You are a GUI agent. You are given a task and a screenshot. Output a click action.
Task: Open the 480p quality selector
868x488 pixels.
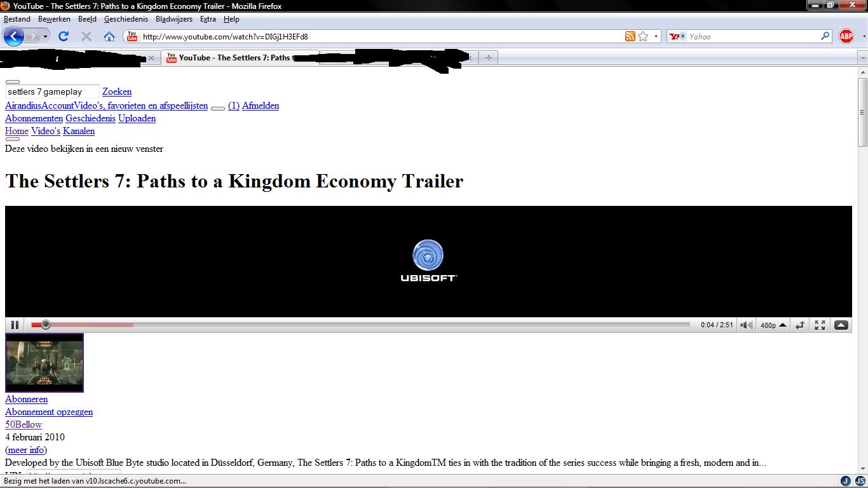(x=773, y=325)
